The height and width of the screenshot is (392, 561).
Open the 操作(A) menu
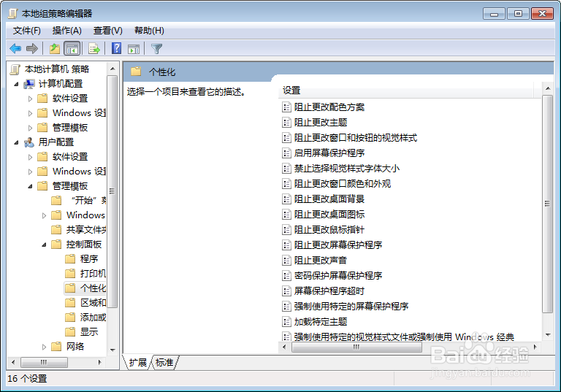[x=67, y=31]
